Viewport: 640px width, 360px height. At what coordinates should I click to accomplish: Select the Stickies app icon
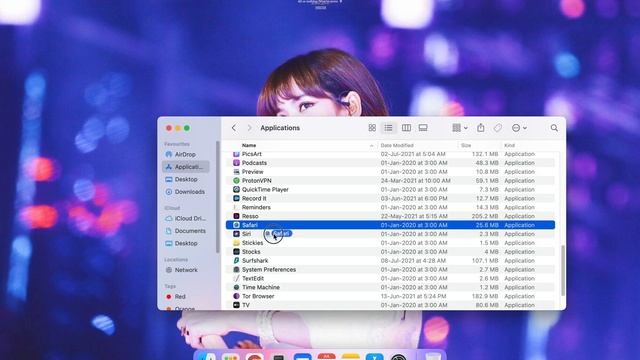[x=236, y=243]
